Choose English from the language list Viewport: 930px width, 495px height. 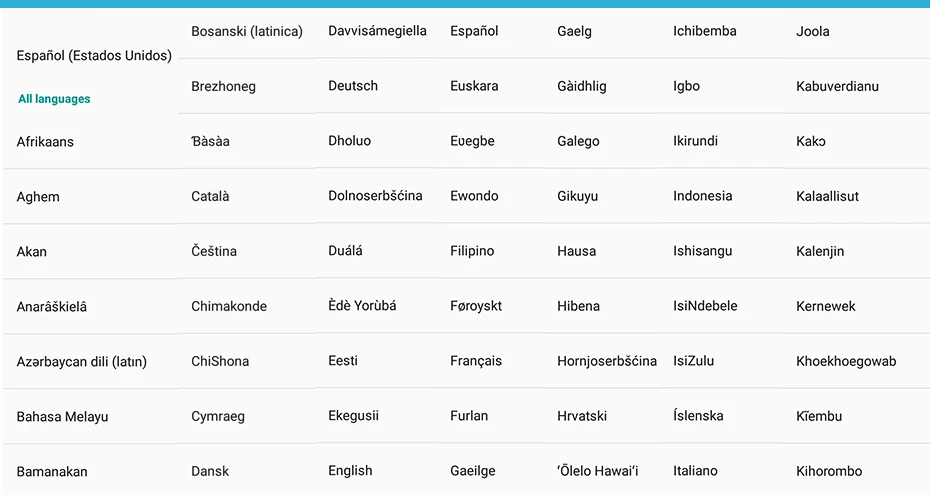(x=351, y=471)
